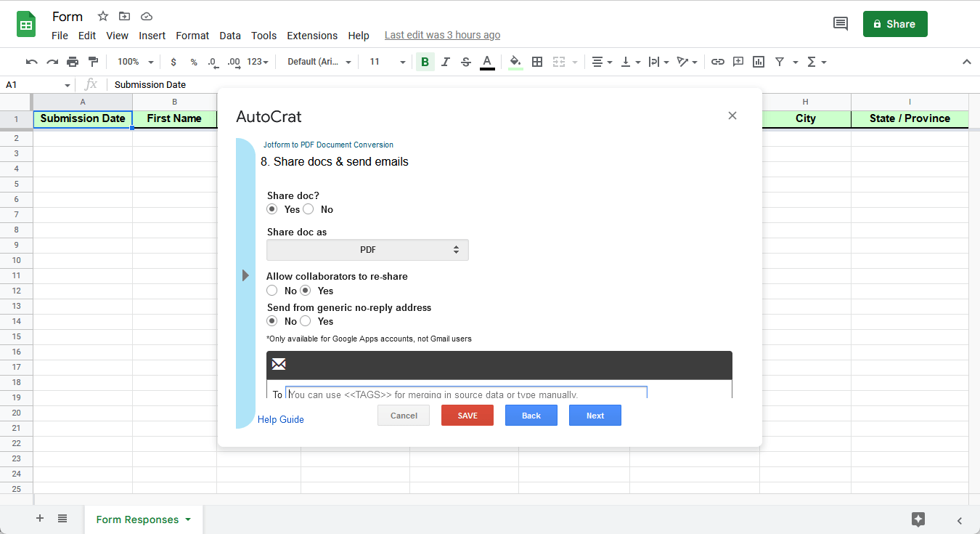Format as percent with the % icon
Viewport: 980px width, 534px height.
pos(194,62)
